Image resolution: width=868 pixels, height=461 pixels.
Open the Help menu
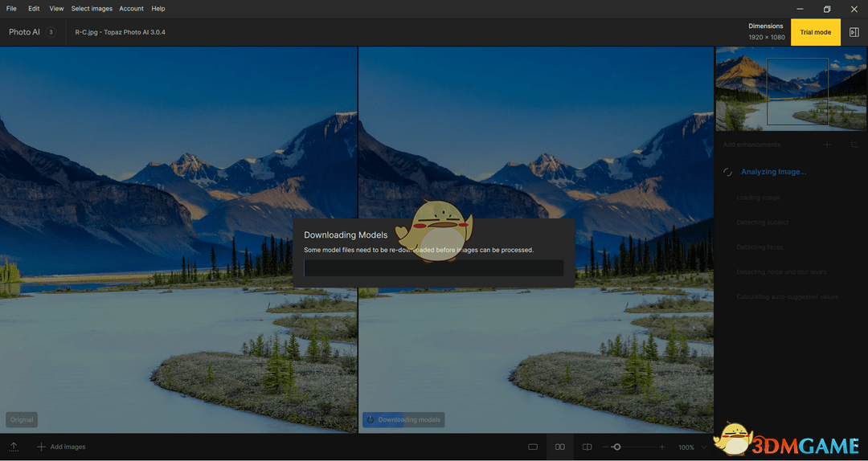158,8
